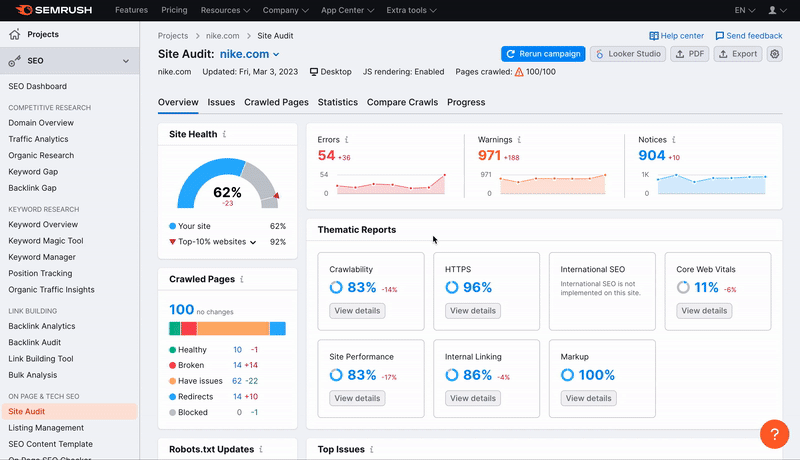Open the EN language selector
Screen dimensions: 800x460
(744, 10)
